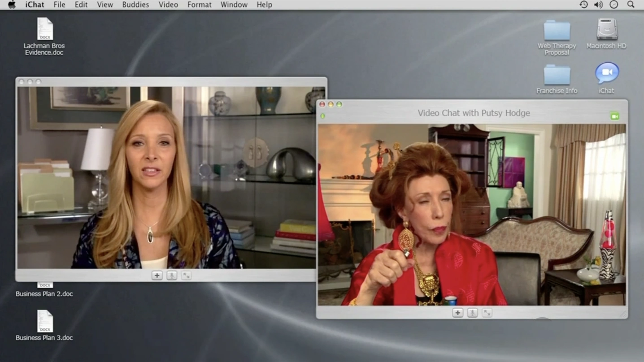Toggle full screen in left video window

pyautogui.click(x=186, y=276)
